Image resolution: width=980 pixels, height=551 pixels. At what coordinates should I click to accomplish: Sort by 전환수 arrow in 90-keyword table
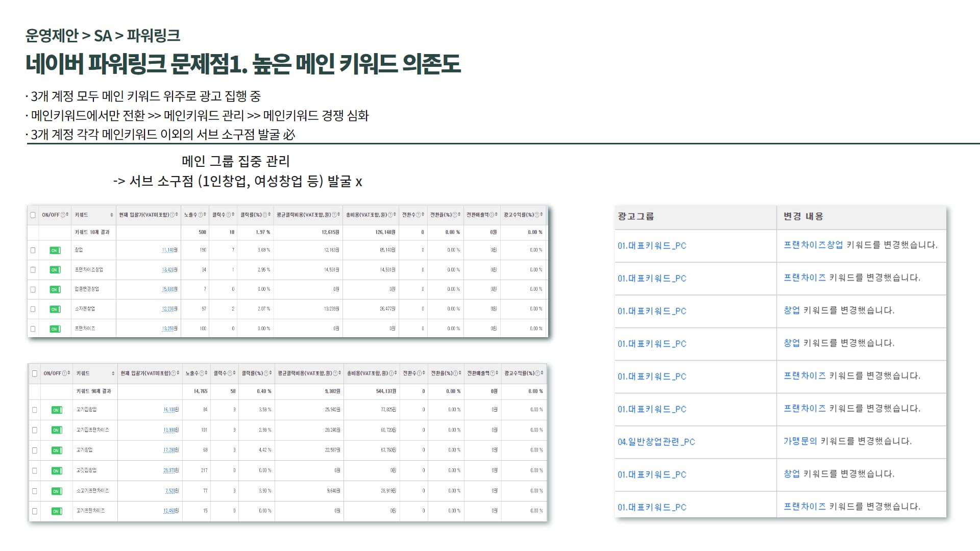pyautogui.click(x=424, y=373)
